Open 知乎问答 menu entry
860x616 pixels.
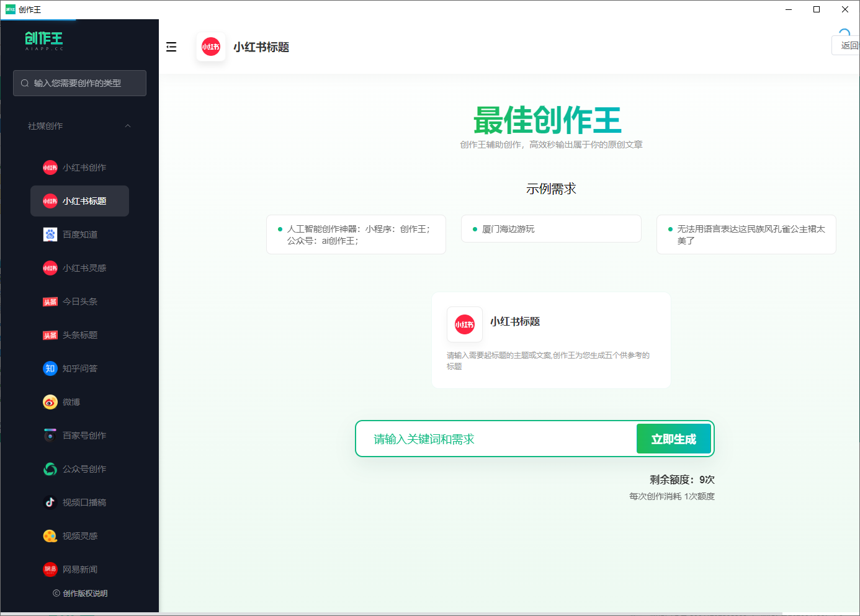[79, 368]
